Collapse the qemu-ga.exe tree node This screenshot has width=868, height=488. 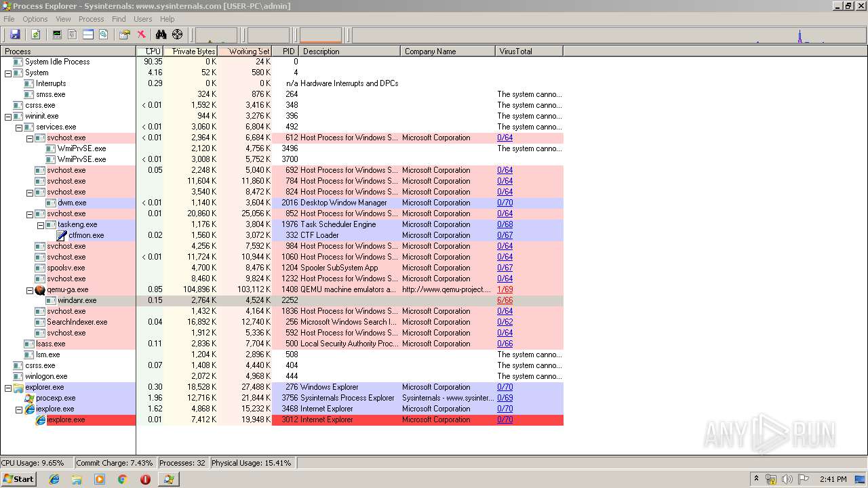pyautogui.click(x=30, y=290)
